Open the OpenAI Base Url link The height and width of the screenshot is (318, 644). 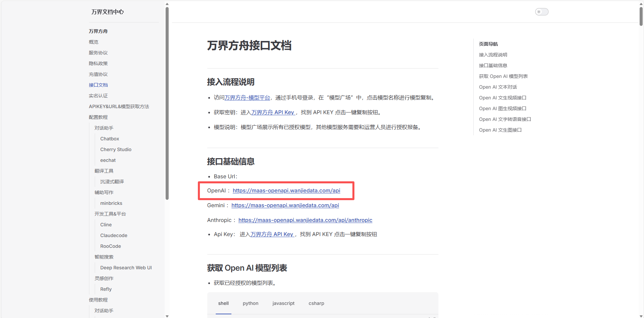[x=287, y=190]
